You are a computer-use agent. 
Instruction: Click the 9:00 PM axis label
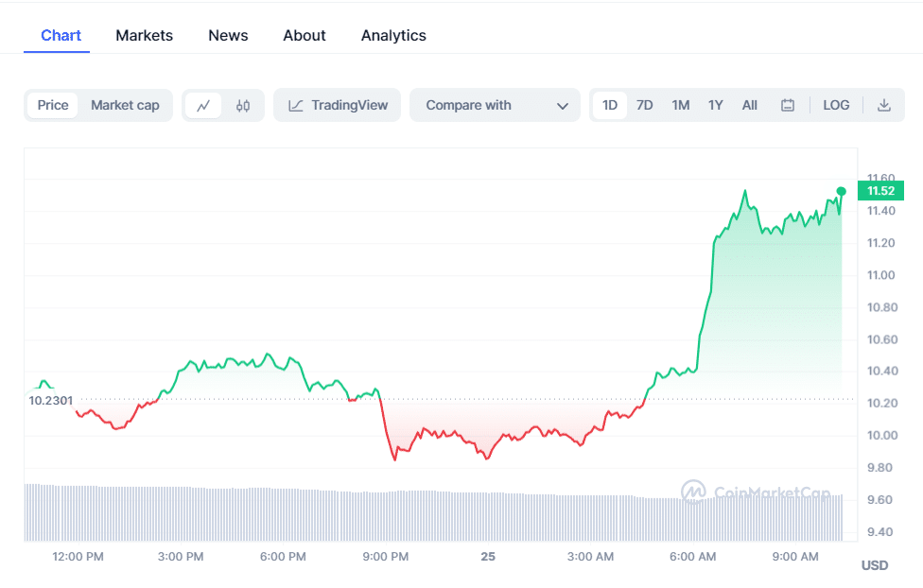coord(386,557)
